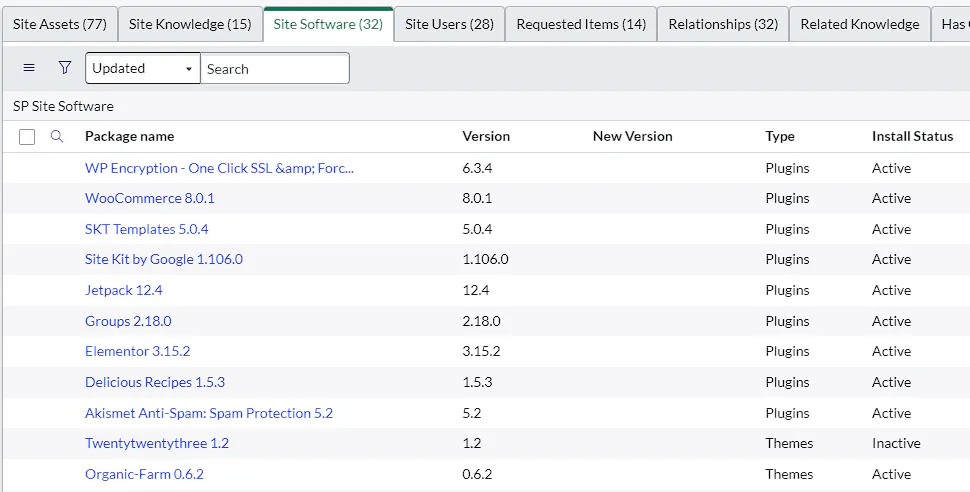970x492 pixels.
Task: Open the Organic-Farm 0.6.2 theme link
Action: click(x=144, y=475)
